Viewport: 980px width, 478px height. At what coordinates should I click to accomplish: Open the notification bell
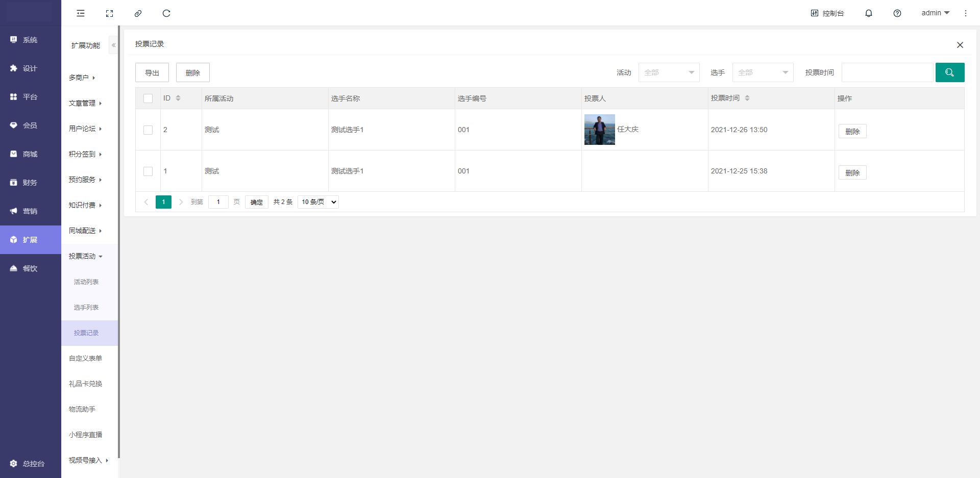(x=868, y=13)
